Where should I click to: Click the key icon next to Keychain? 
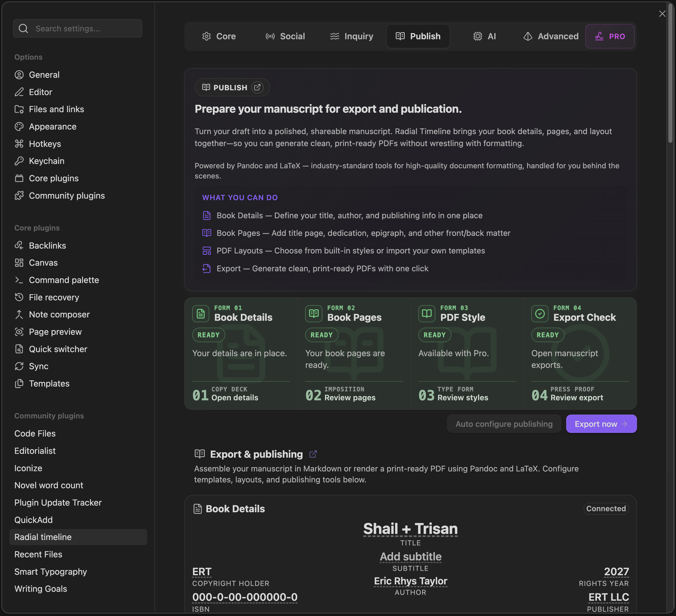tap(19, 161)
